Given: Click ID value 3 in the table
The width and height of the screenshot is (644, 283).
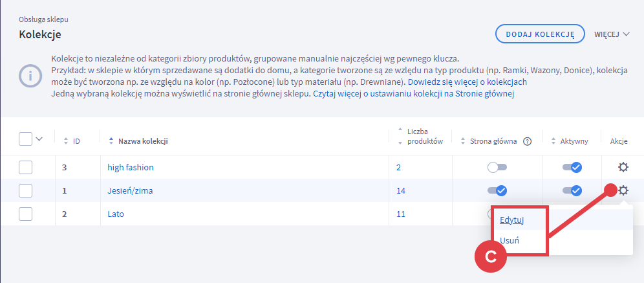Looking at the screenshot, I should point(64,168).
